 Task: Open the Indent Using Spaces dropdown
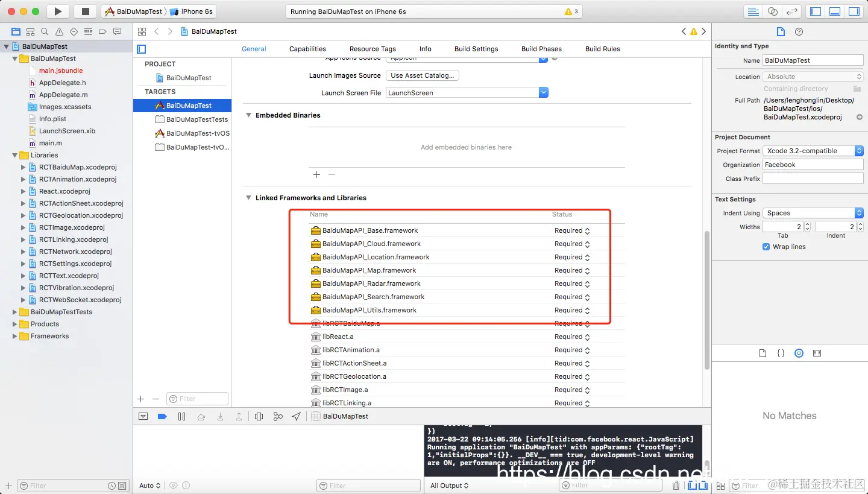[x=813, y=213]
